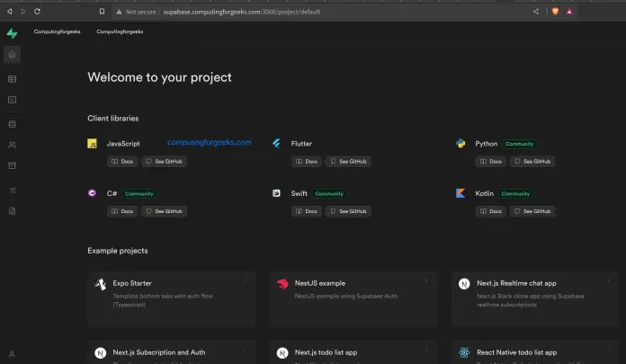Image resolution: width=626 pixels, height=364 pixels.
Task: Open the Storage sidebar icon
Action: pos(12,165)
